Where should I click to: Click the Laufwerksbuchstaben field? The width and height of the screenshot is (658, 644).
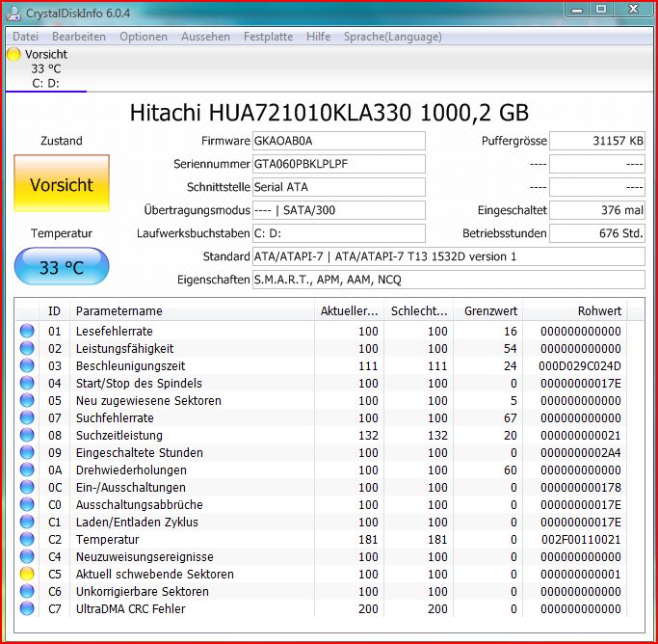pyautogui.click(x=339, y=233)
